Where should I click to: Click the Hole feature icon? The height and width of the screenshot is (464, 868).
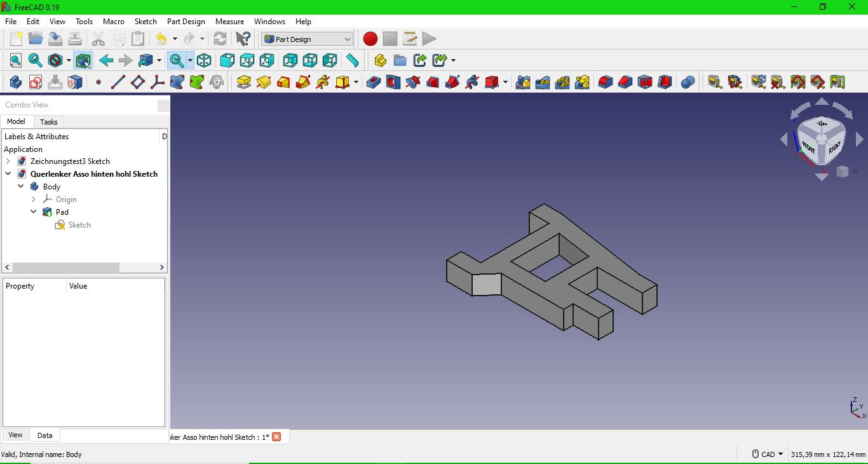(393, 82)
